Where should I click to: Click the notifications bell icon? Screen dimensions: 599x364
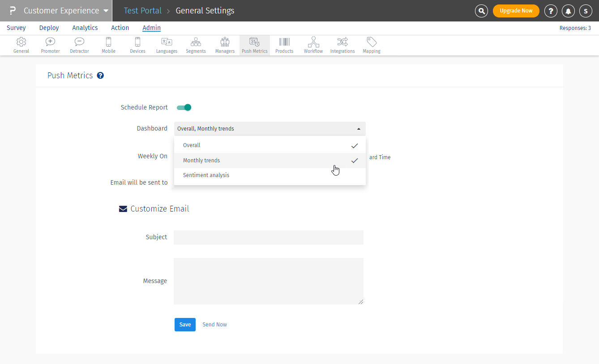point(568,11)
